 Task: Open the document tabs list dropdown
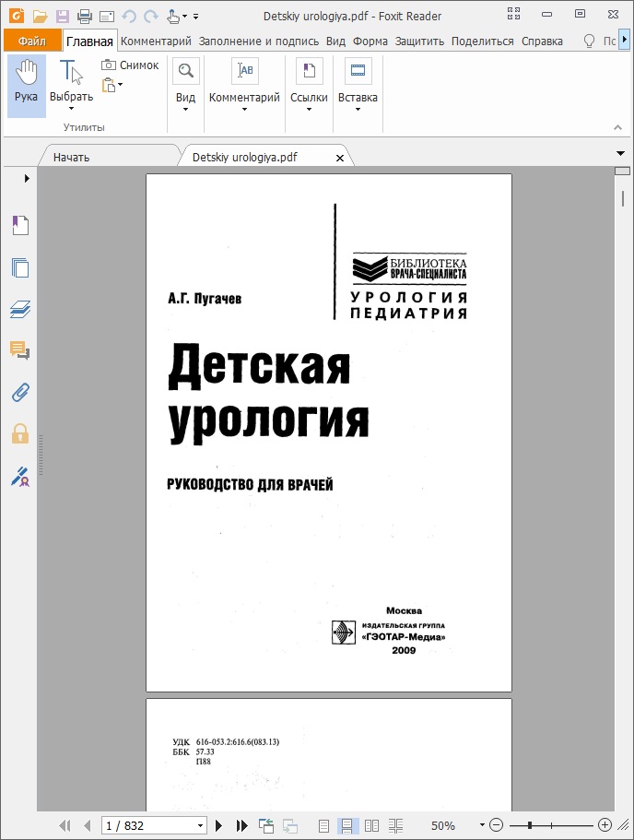(x=620, y=154)
